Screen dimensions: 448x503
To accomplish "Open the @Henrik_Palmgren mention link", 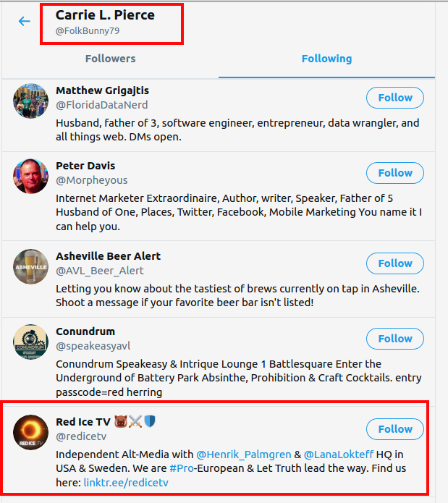I will coord(243,455).
